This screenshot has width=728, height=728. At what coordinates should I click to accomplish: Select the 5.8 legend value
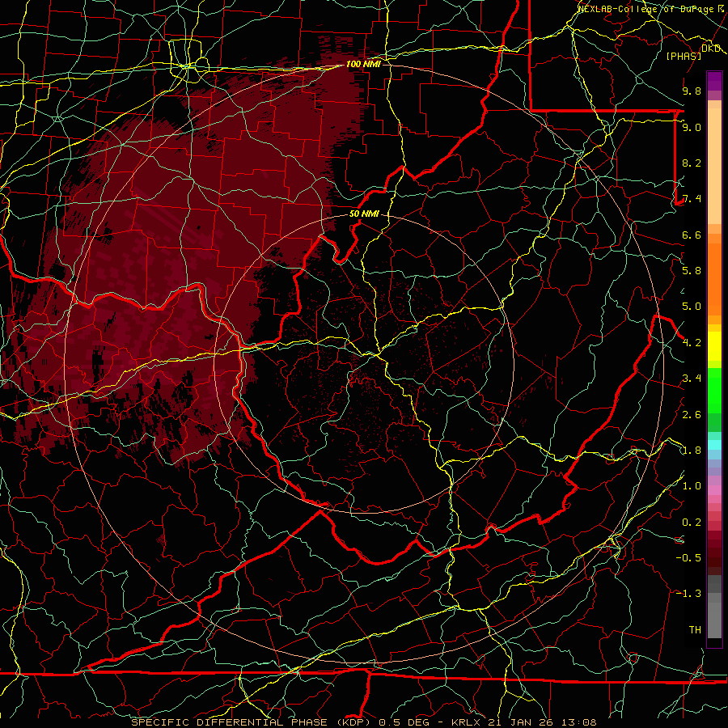(x=692, y=271)
